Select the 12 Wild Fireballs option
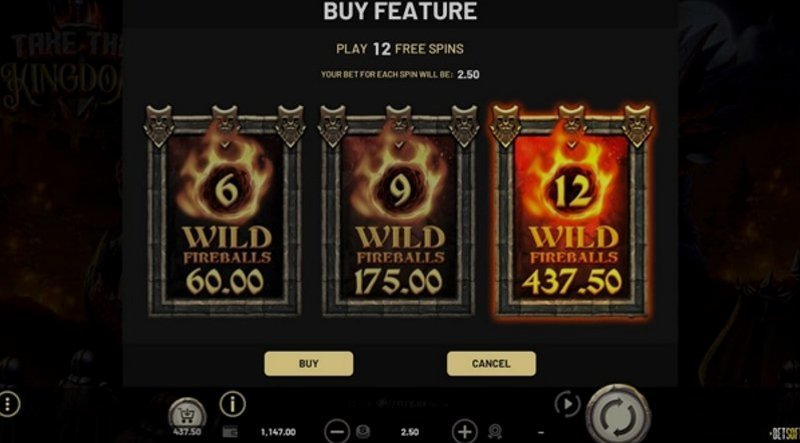The image size is (800, 443). click(572, 210)
